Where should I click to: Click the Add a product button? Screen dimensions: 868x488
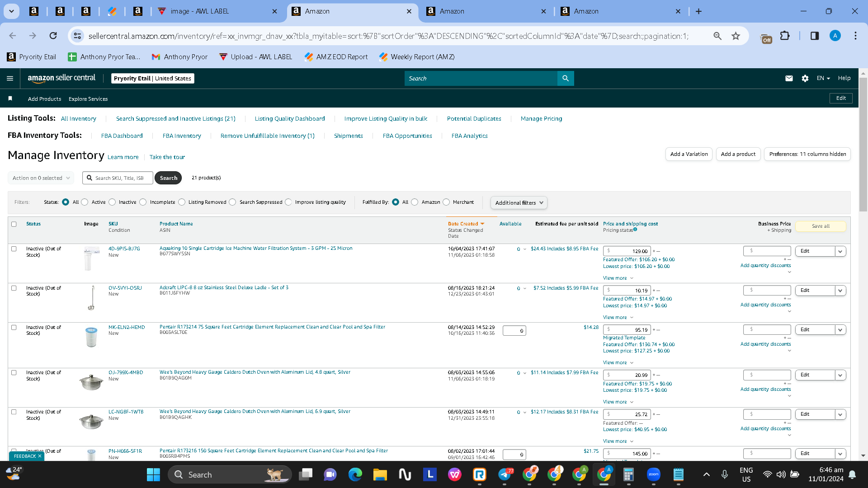(738, 154)
